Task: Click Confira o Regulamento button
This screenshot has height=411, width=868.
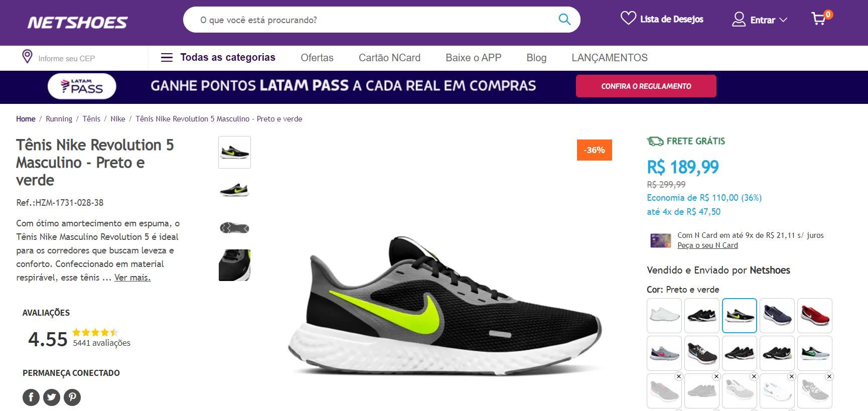Action: coord(646,86)
